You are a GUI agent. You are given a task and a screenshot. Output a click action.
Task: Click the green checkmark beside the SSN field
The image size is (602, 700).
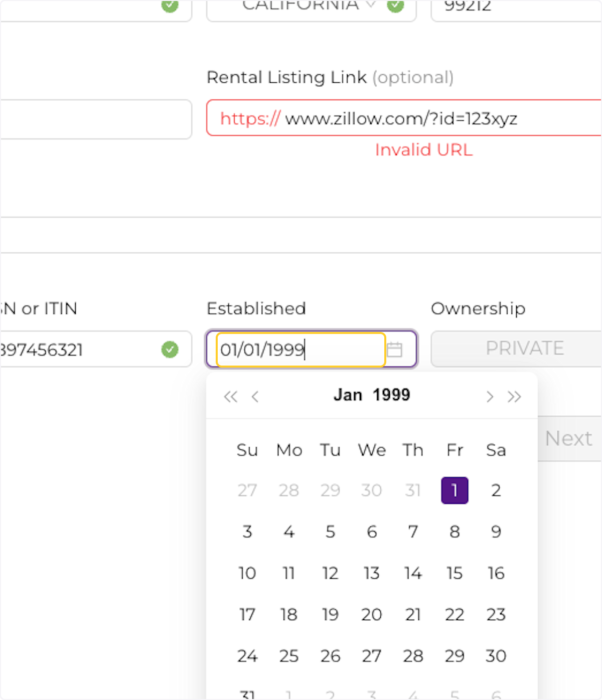pyautogui.click(x=170, y=349)
